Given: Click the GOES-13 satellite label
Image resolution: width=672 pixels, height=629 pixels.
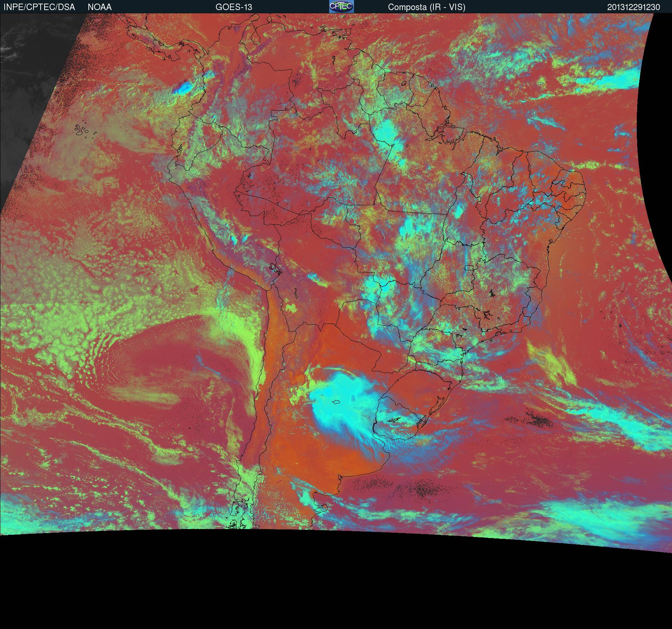Looking at the screenshot, I should click(234, 7).
